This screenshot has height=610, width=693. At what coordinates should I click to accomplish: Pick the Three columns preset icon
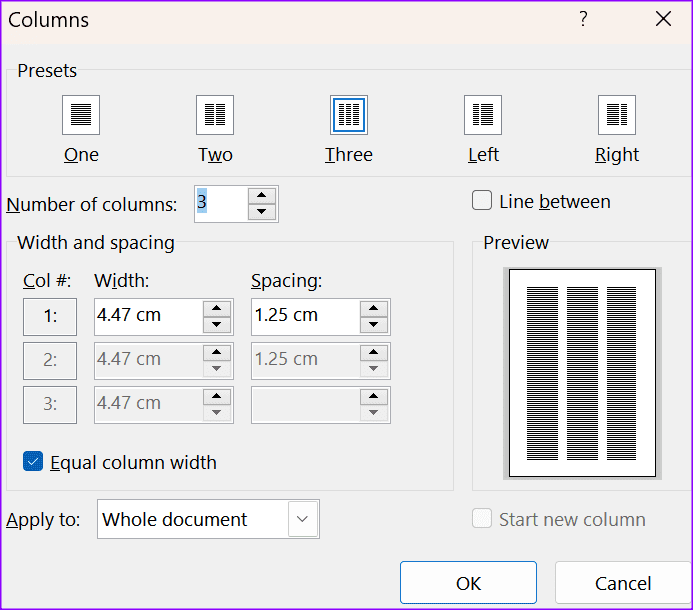349,115
